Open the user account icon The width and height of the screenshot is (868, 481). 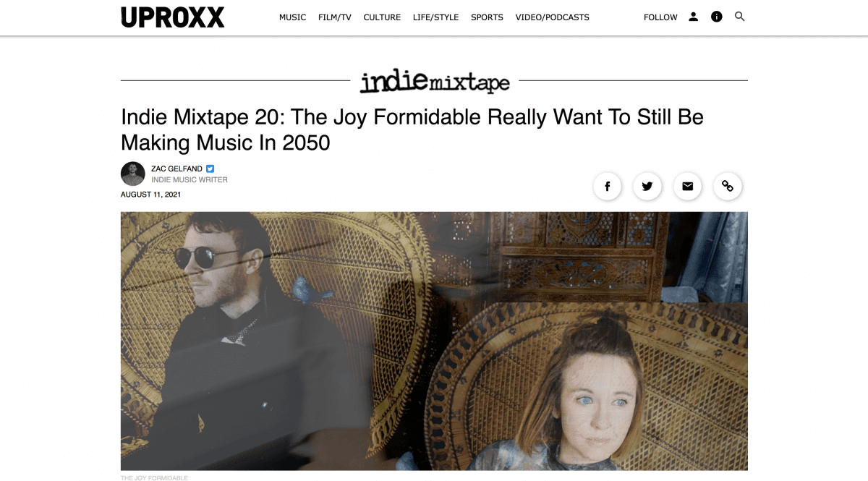coord(693,17)
